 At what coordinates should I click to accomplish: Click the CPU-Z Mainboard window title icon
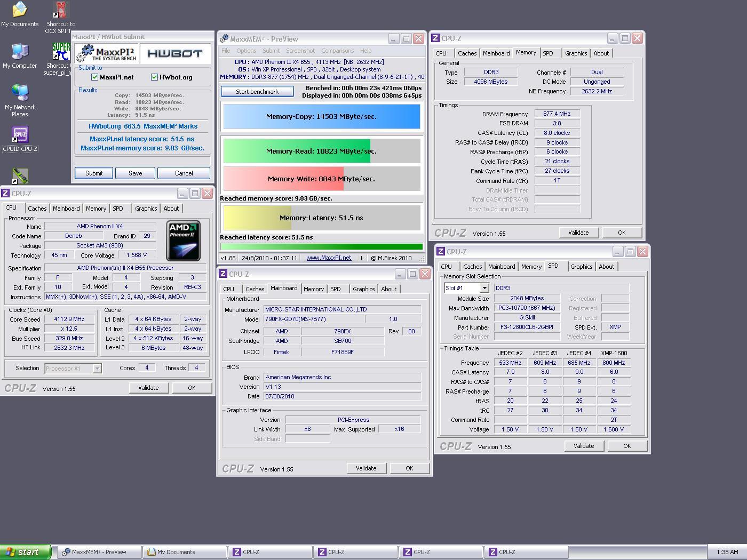point(223,274)
